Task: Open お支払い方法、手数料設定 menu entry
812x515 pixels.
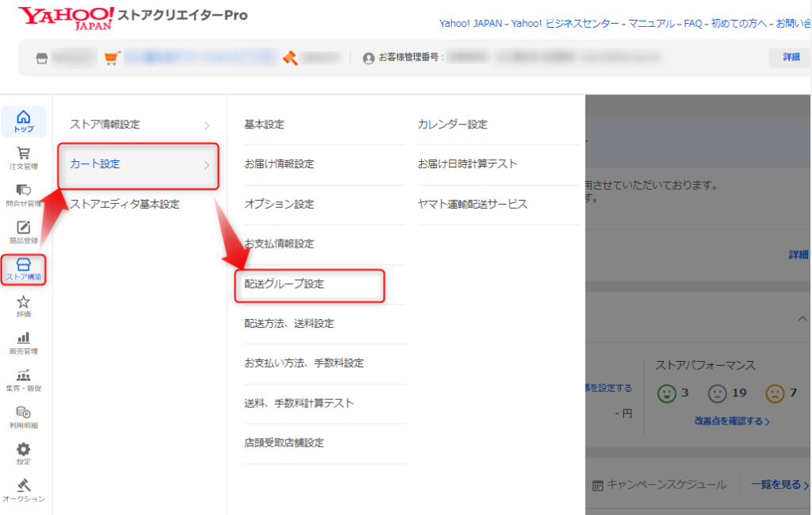Action: [304, 363]
